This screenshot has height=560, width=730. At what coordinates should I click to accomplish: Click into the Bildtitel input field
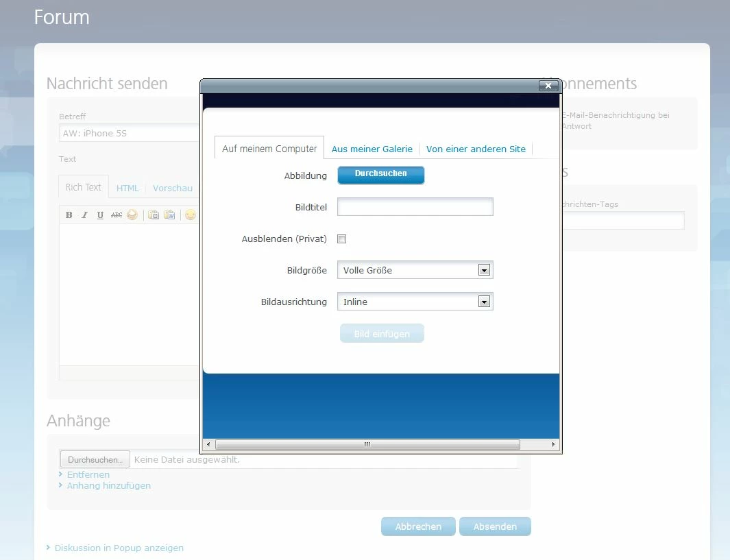415,207
